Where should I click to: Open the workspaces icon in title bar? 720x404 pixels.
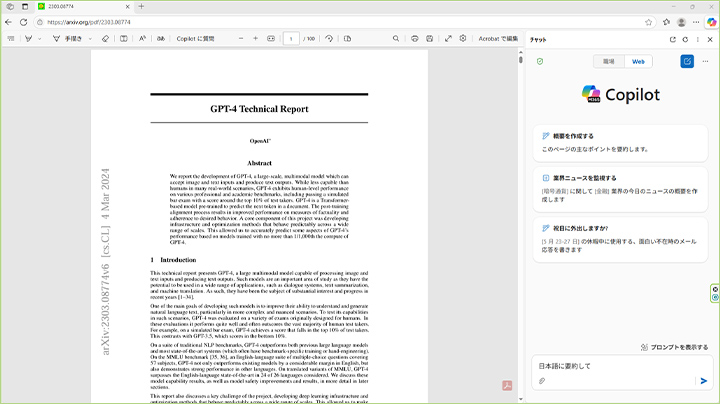[10, 6]
